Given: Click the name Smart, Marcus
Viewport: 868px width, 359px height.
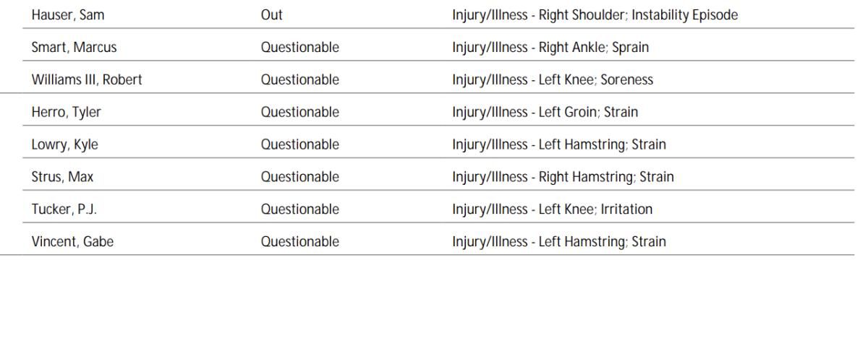Looking at the screenshot, I should [x=74, y=48].
